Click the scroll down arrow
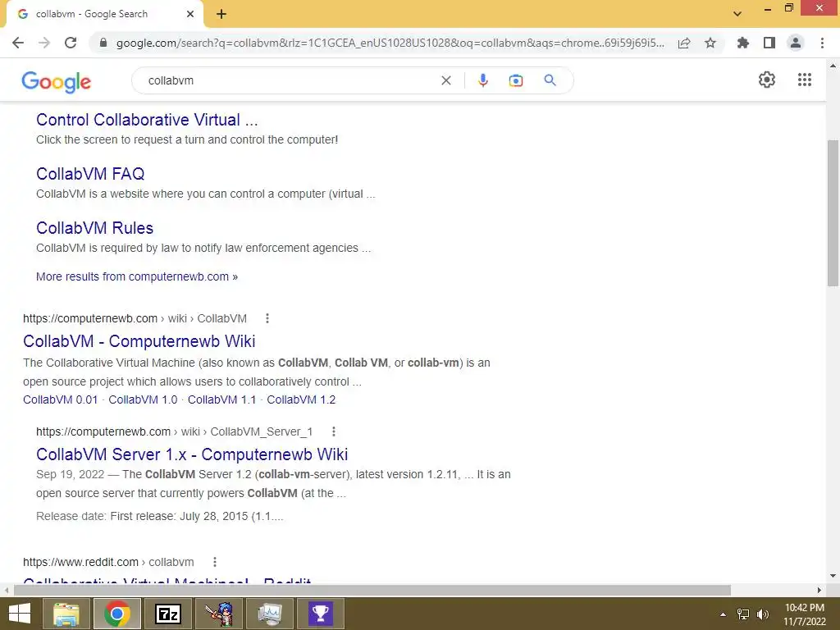840x630 pixels. tap(833, 576)
